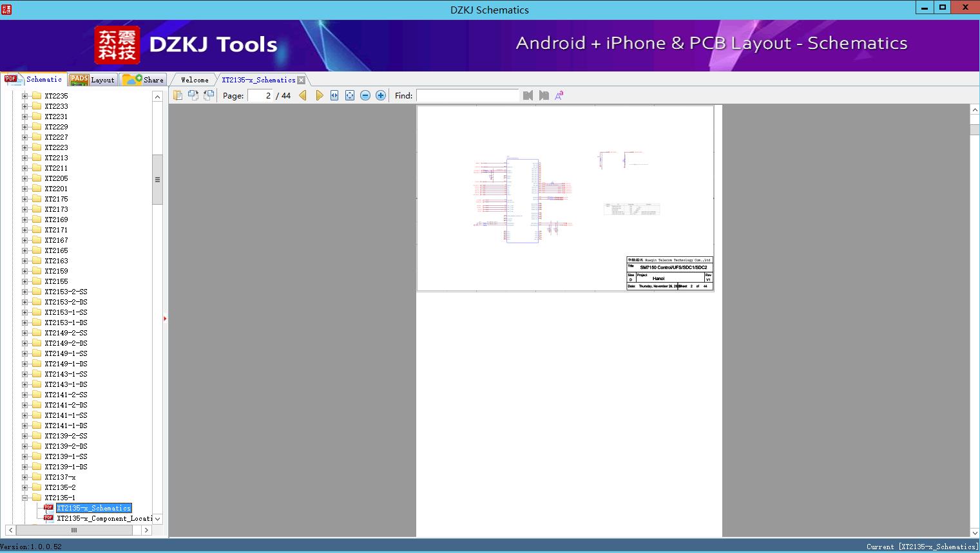Expand the XT2163 folder
This screenshot has height=553, width=980.
click(x=25, y=261)
